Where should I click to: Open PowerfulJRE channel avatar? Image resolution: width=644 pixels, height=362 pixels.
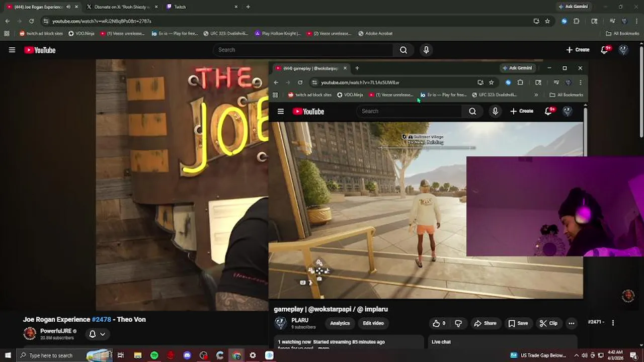point(30,333)
